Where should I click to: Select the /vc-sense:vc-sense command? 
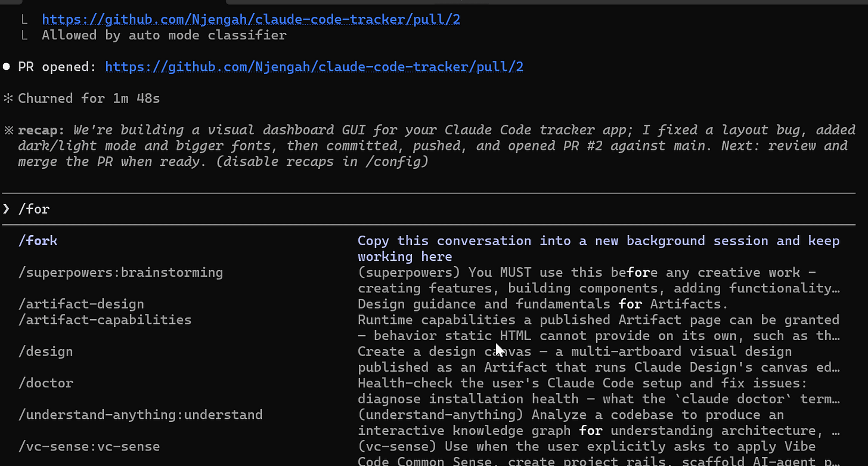point(89,446)
